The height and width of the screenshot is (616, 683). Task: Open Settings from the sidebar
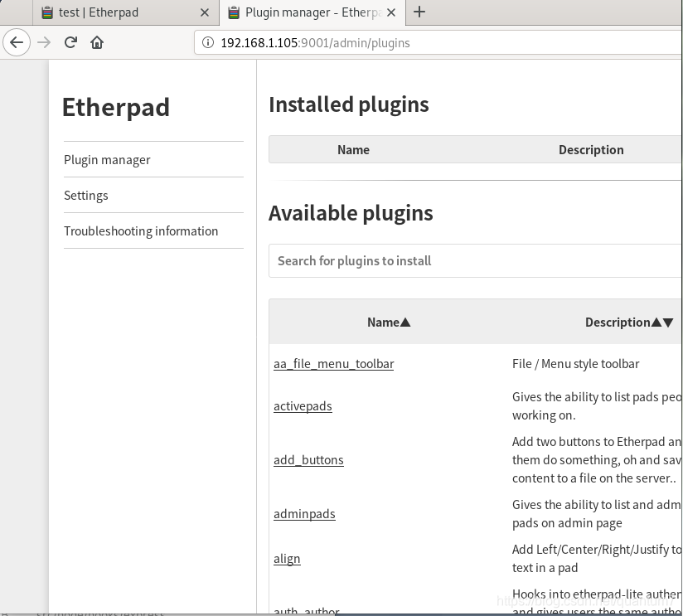[85, 195]
